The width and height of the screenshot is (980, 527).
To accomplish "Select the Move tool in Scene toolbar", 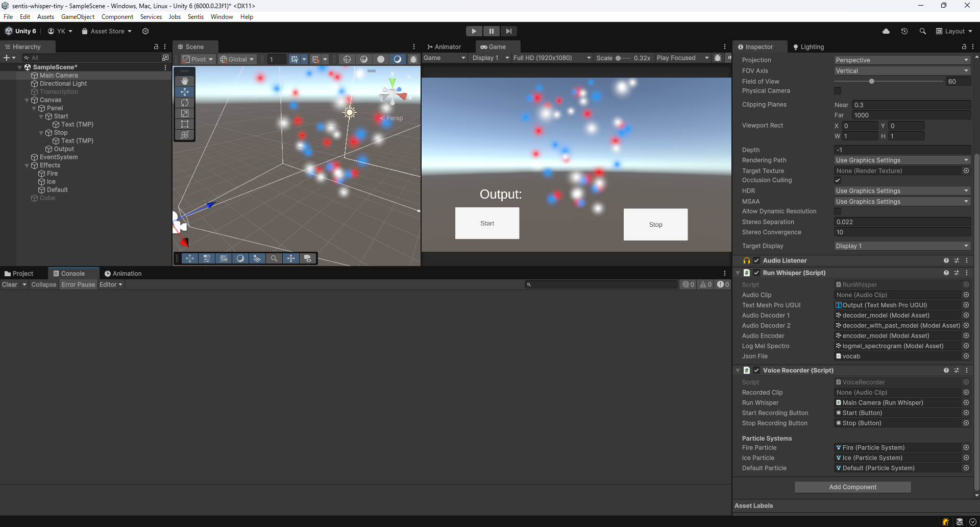I will (185, 92).
